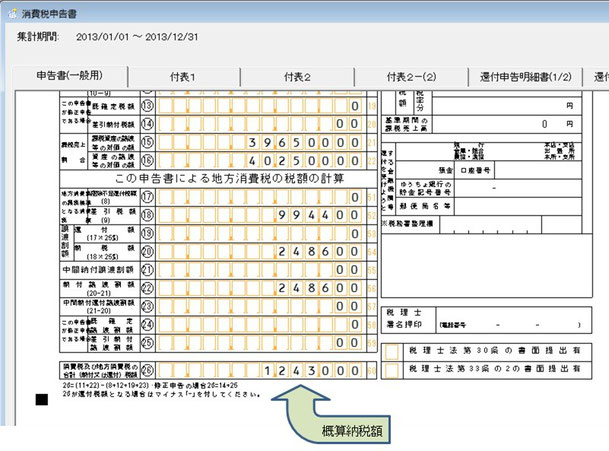The width and height of the screenshot is (609, 451).
Task: Open the 付表1 tab
Action: (186, 76)
